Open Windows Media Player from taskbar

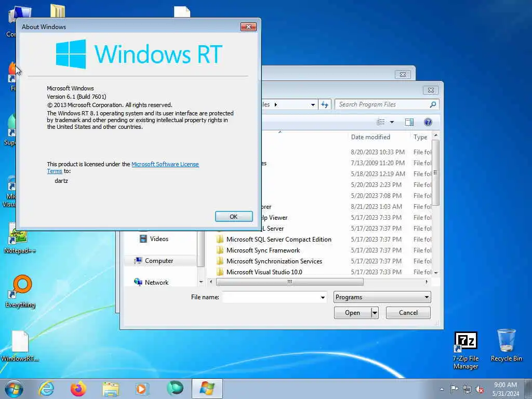point(142,389)
